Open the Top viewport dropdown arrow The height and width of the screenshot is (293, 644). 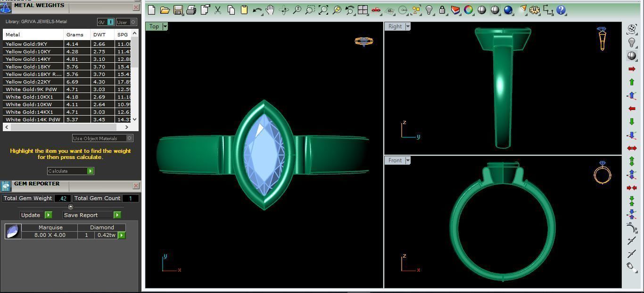click(165, 26)
